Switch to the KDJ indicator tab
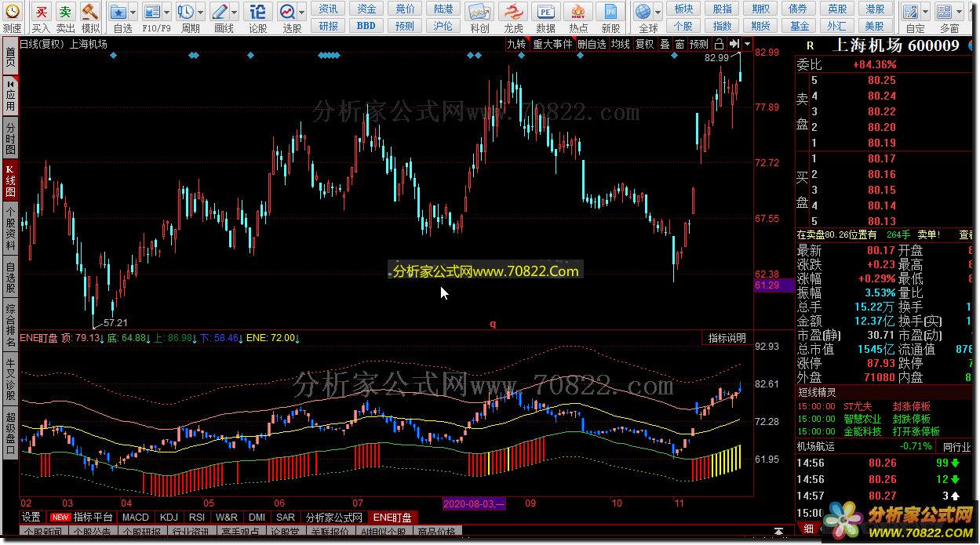 (x=169, y=518)
